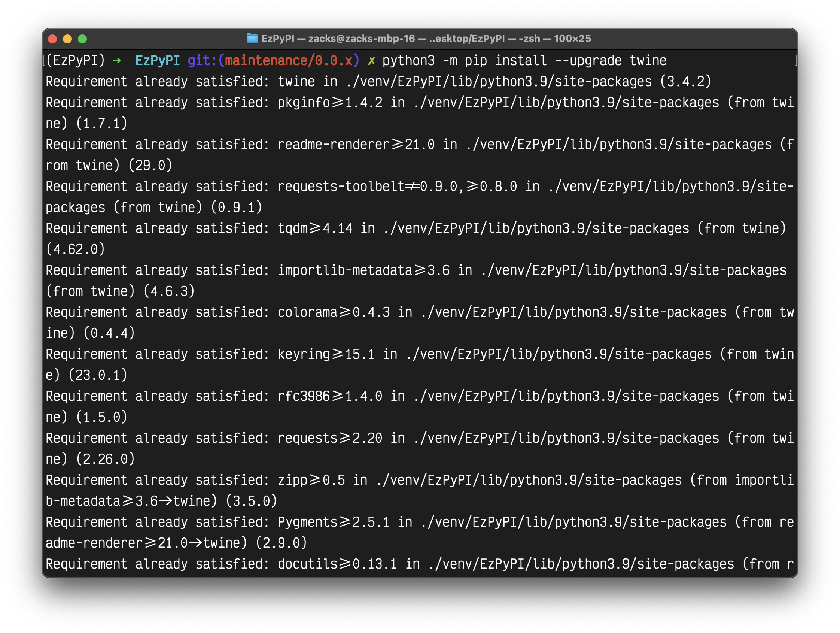Click the red close window button

52,39
